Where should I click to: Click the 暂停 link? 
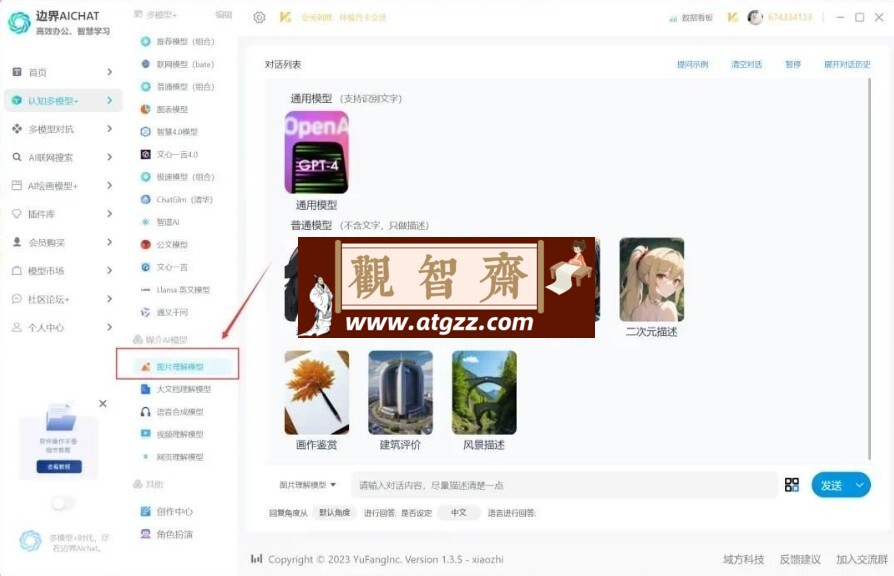(x=793, y=64)
